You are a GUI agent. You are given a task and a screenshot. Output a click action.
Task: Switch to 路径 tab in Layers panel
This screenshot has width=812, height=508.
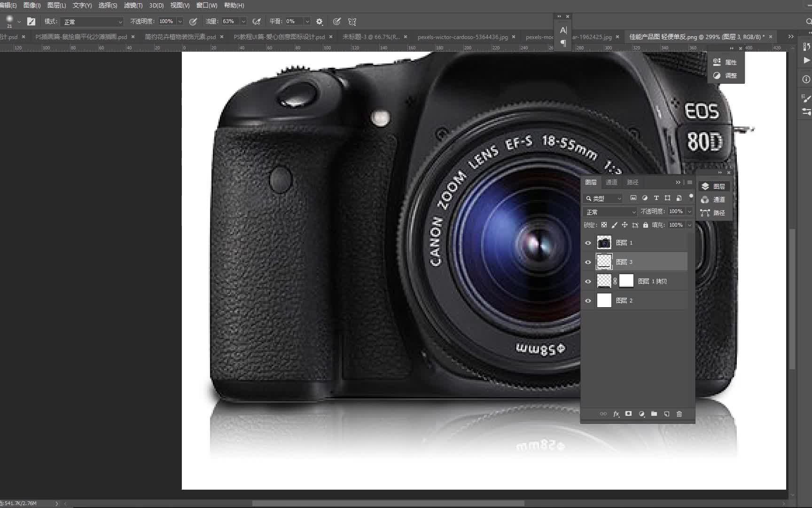coord(632,183)
